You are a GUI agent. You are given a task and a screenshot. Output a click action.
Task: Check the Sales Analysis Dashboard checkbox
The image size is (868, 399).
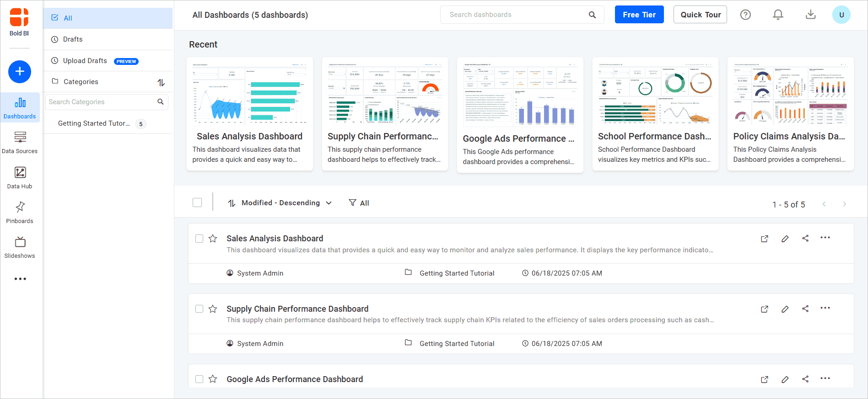click(x=199, y=239)
